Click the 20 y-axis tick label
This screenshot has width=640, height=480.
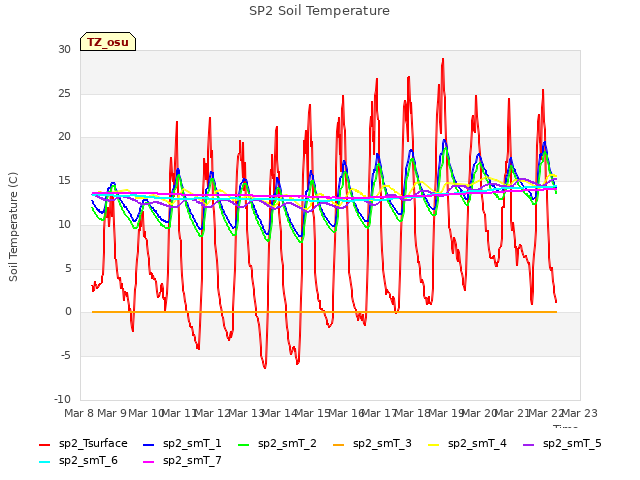pos(64,137)
